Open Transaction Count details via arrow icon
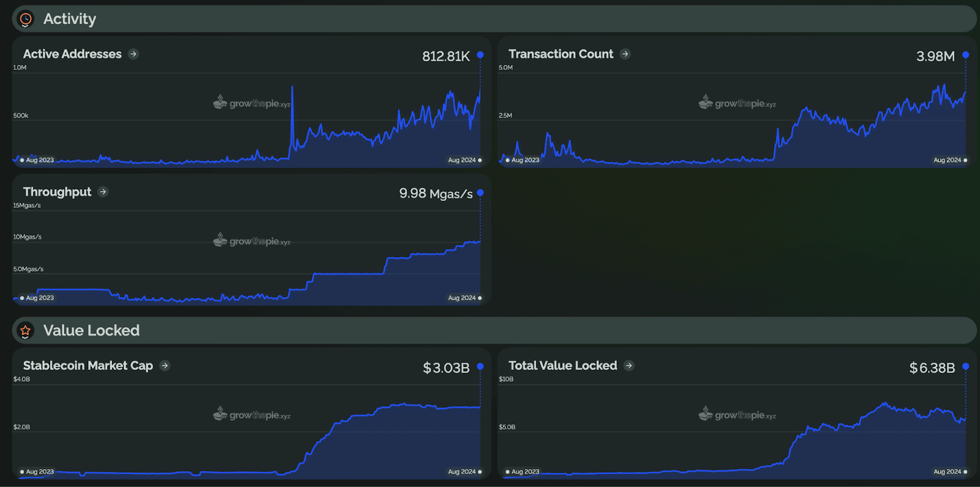980x487 pixels. (625, 54)
